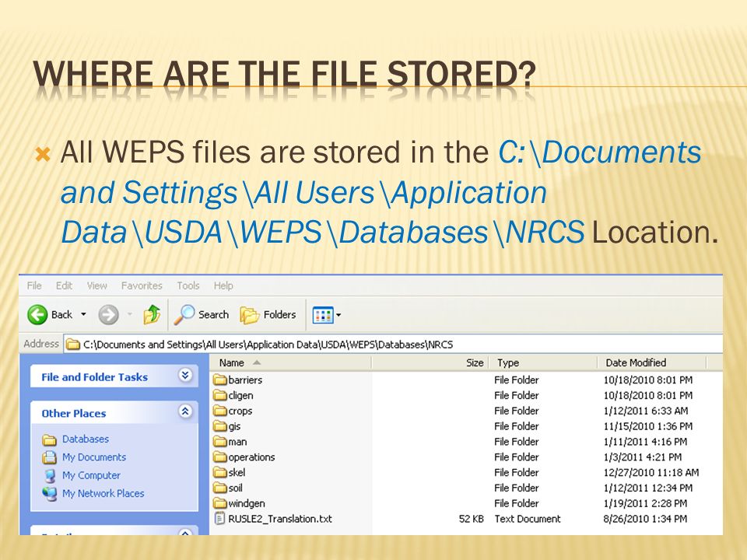This screenshot has width=747, height=560.
Task: Select the crops folder icon
Action: click(x=219, y=411)
